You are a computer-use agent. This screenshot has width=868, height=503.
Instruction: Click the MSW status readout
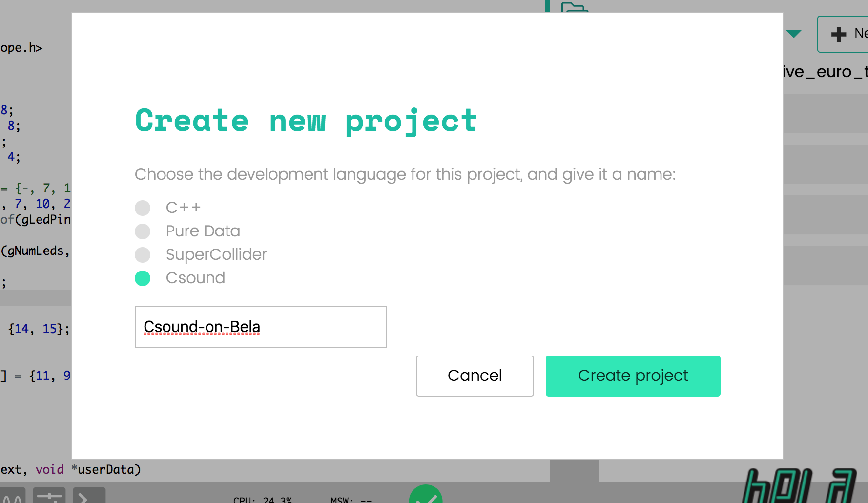(351, 500)
